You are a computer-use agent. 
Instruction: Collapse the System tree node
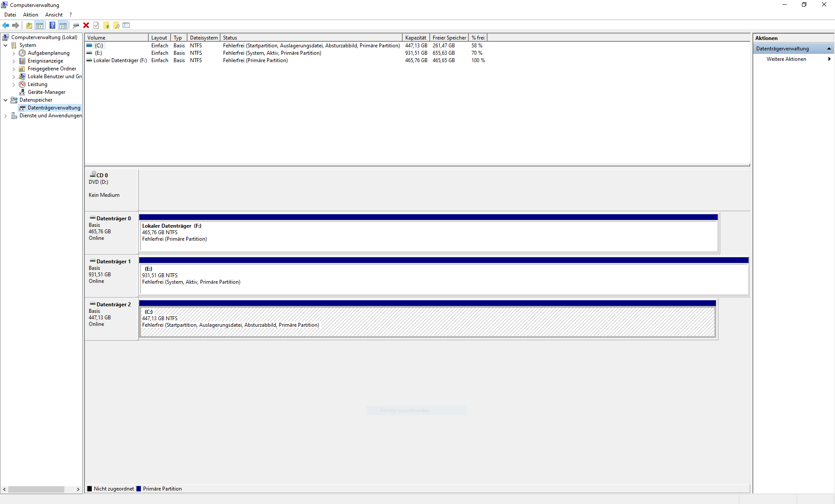5,45
